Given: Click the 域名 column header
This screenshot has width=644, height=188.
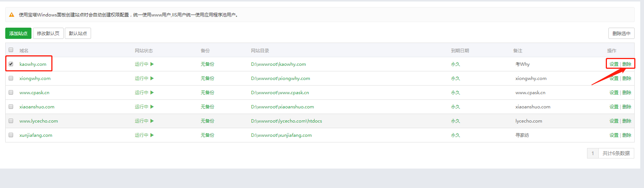Looking at the screenshot, I should [24, 50].
